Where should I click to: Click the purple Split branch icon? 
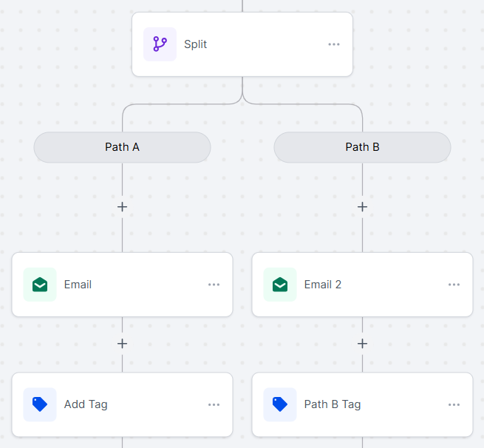pyautogui.click(x=160, y=44)
